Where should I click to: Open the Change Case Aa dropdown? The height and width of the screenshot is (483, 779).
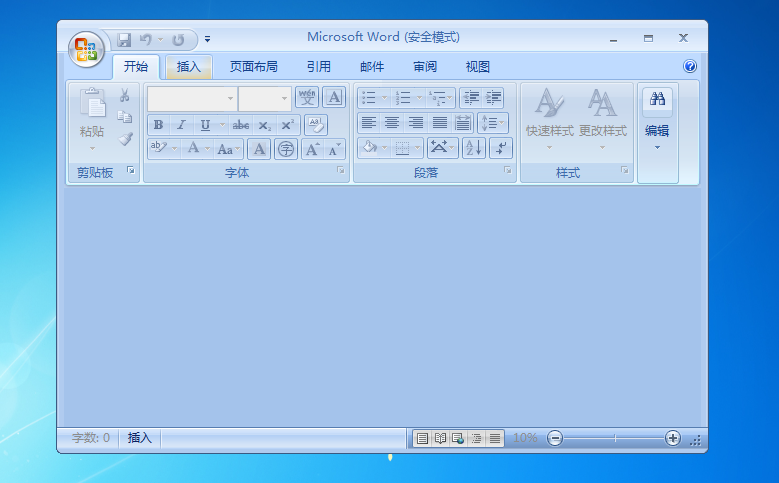[x=229, y=149]
